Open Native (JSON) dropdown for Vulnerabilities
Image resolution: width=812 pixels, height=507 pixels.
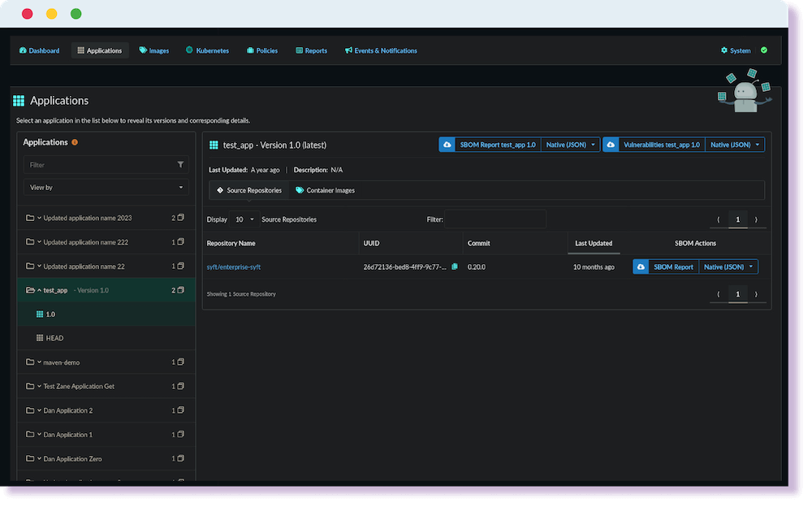pos(736,145)
